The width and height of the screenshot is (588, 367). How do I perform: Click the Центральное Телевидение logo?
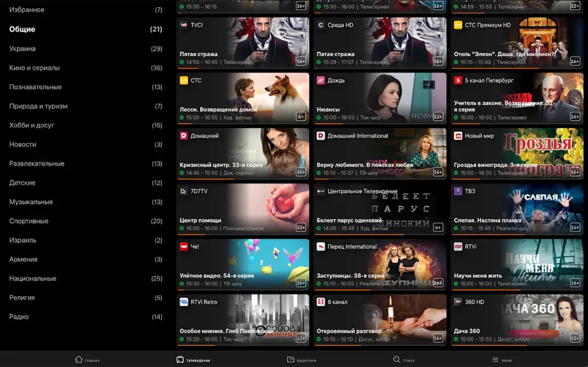(x=321, y=191)
